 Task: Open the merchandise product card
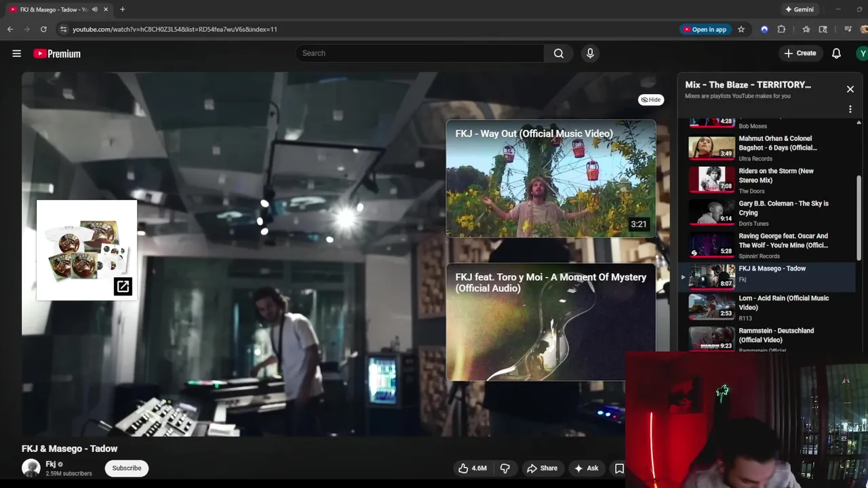pyautogui.click(x=87, y=250)
